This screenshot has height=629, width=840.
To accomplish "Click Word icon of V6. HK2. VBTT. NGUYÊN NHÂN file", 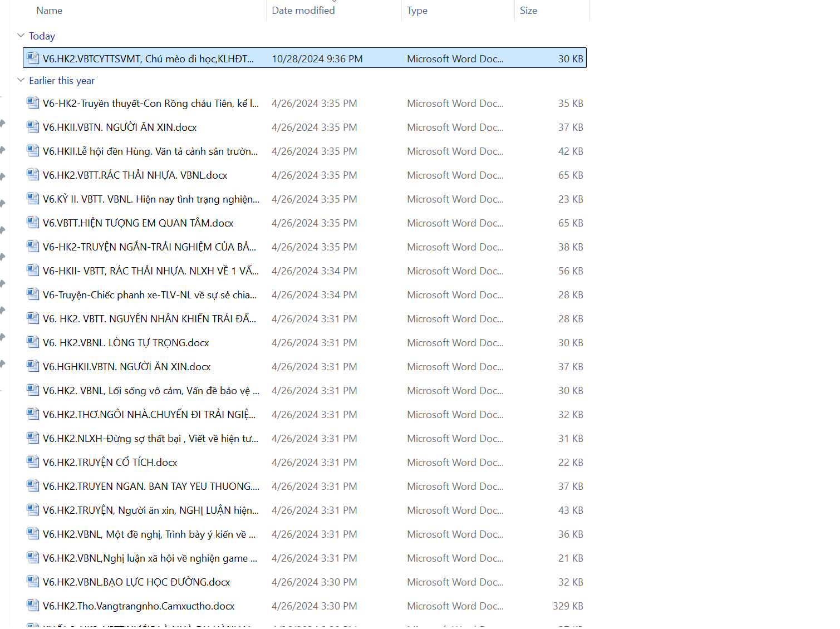I will (x=33, y=318).
